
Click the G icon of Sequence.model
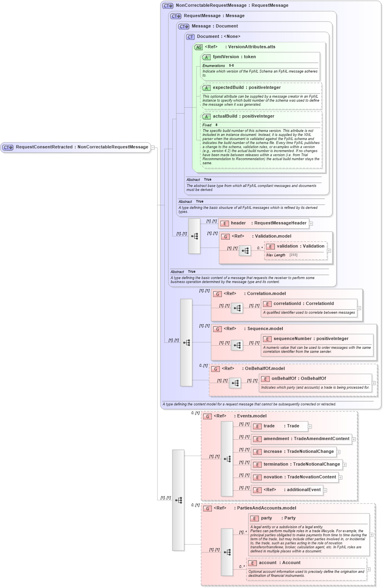point(217,329)
